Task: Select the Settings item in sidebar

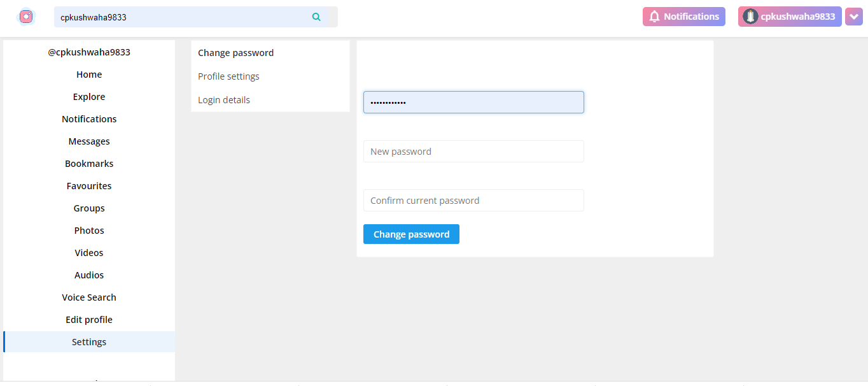Action: (88, 341)
